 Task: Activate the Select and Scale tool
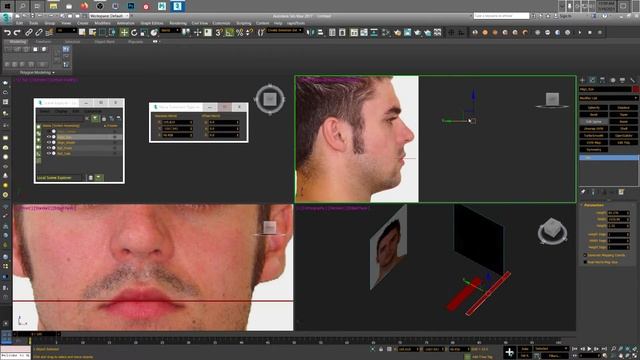tap(144, 33)
